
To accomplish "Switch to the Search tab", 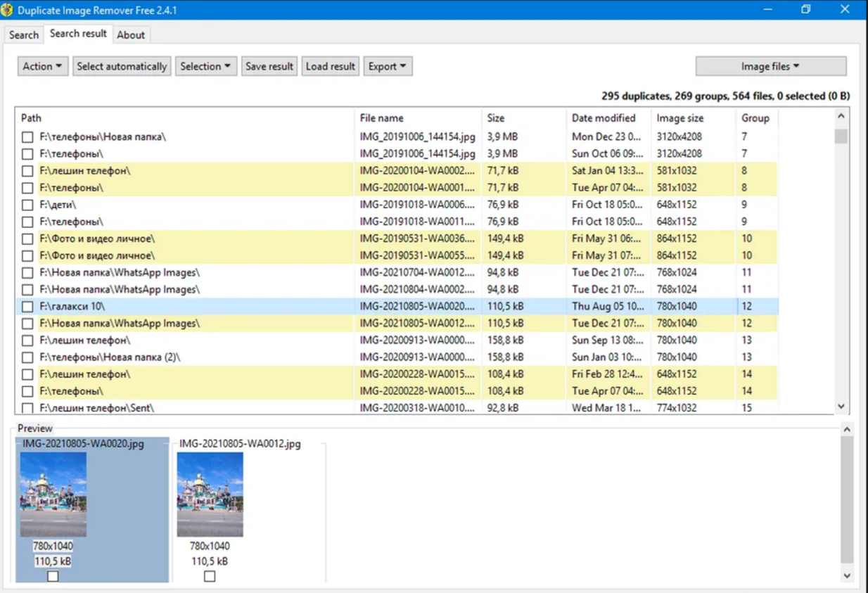I will (23, 35).
